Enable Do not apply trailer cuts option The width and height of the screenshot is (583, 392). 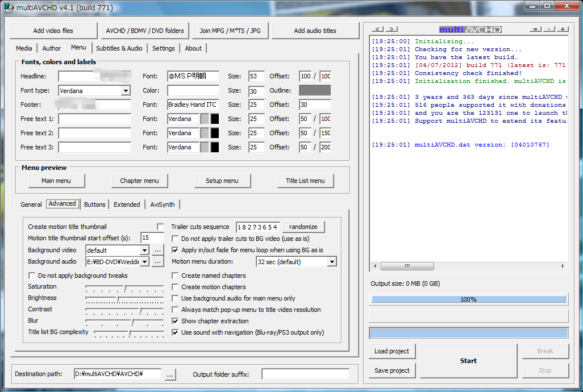click(175, 239)
